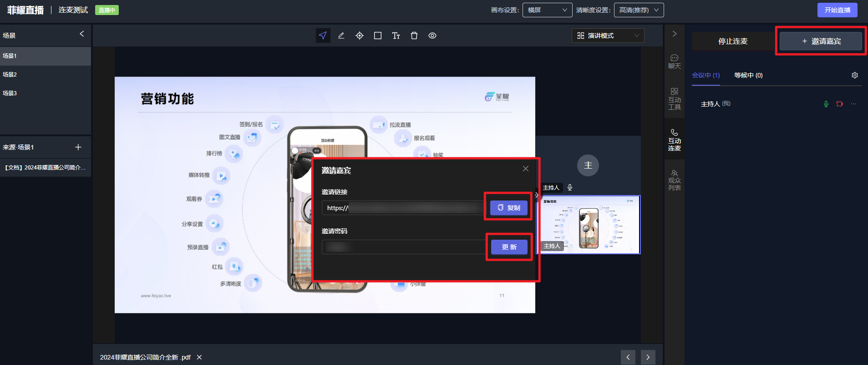868x365 pixels.
Task: Select the rectangle shape tool
Action: [378, 36]
